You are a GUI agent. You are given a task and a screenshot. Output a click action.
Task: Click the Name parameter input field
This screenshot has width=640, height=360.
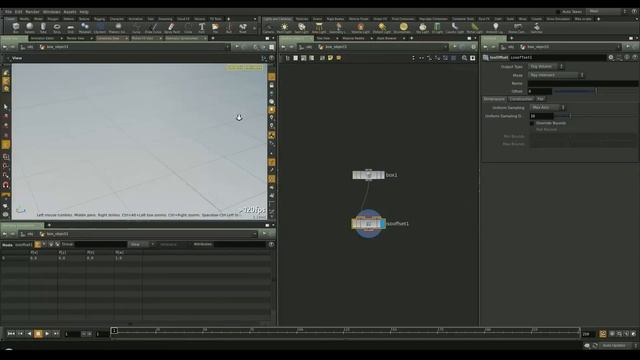point(583,83)
